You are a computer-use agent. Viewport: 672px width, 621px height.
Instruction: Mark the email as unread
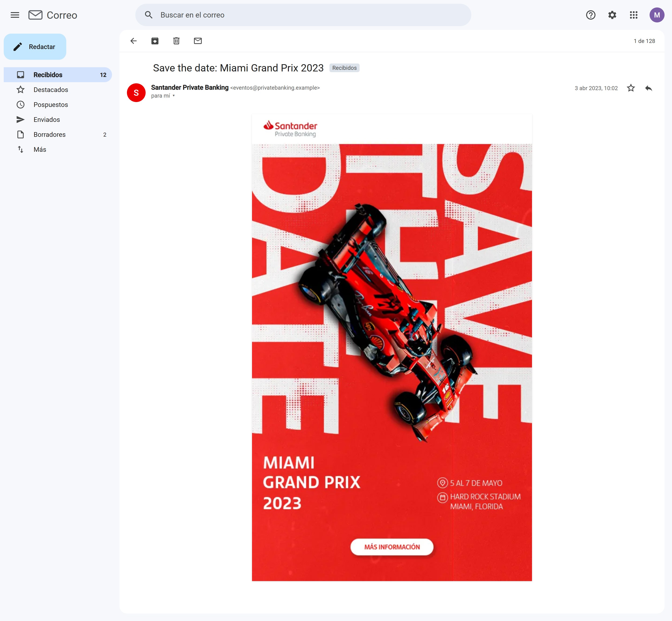[x=198, y=41]
